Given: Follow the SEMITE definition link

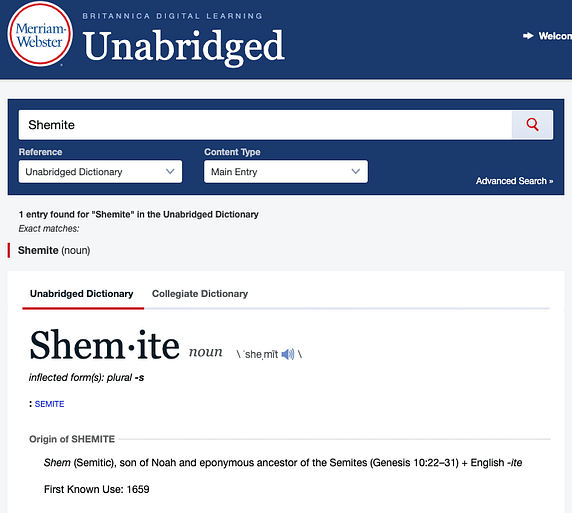Looking at the screenshot, I should pos(49,404).
